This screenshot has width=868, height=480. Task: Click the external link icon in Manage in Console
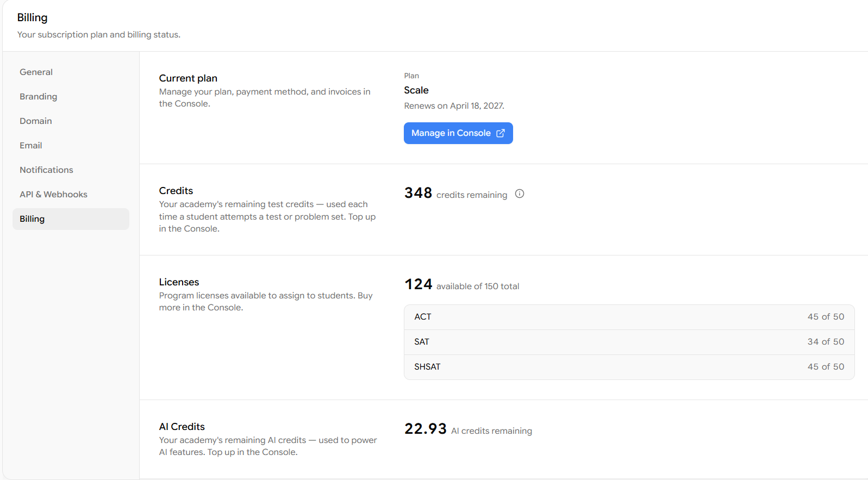[501, 133]
